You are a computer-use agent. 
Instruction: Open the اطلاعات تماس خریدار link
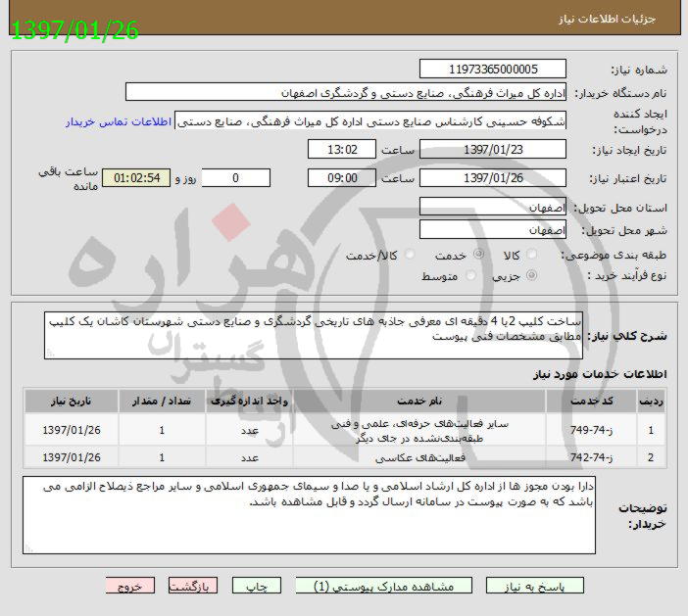click(x=119, y=121)
